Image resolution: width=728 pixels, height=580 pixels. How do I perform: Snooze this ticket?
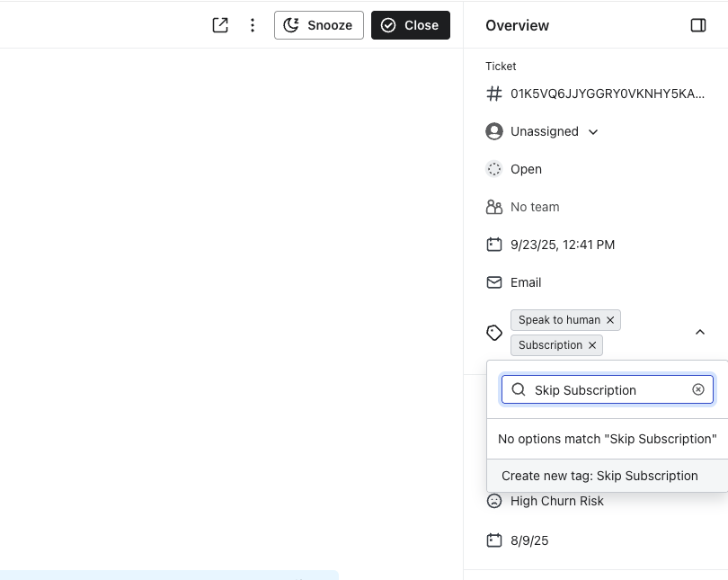tap(318, 25)
